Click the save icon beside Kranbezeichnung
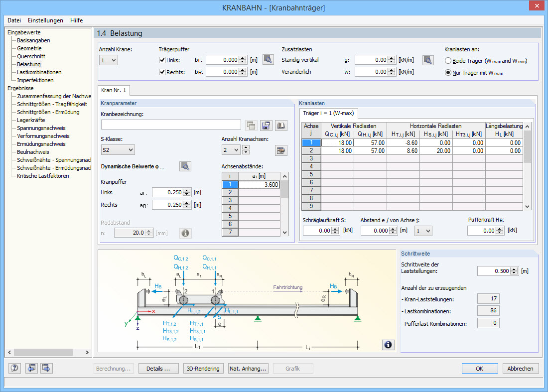The width and height of the screenshot is (548, 392). pyautogui.click(x=266, y=125)
